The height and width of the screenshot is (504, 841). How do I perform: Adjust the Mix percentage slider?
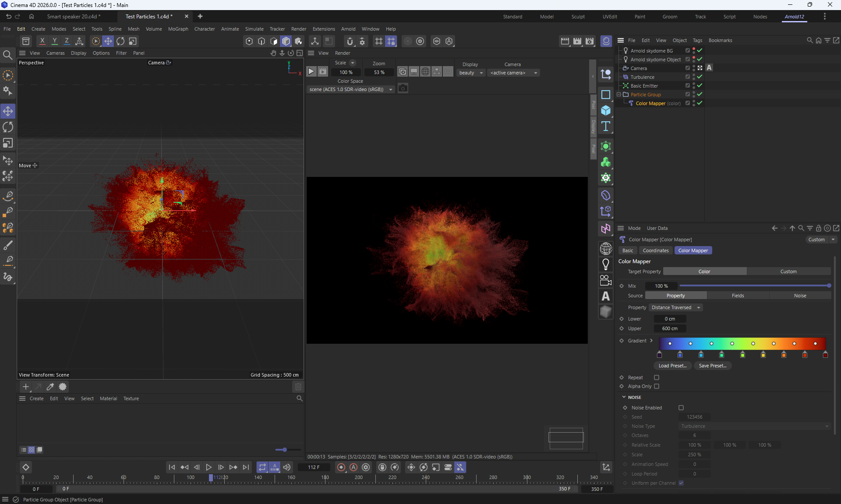click(753, 285)
